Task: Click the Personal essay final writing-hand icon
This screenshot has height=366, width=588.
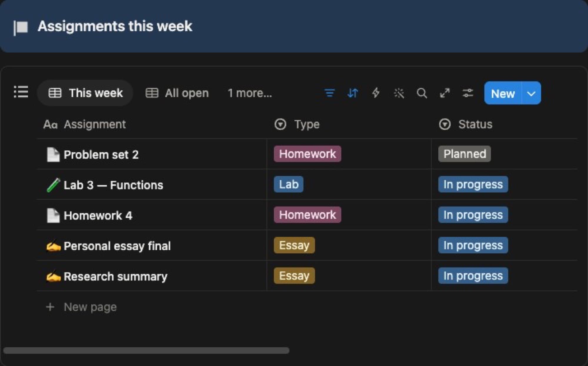Action: pos(53,246)
